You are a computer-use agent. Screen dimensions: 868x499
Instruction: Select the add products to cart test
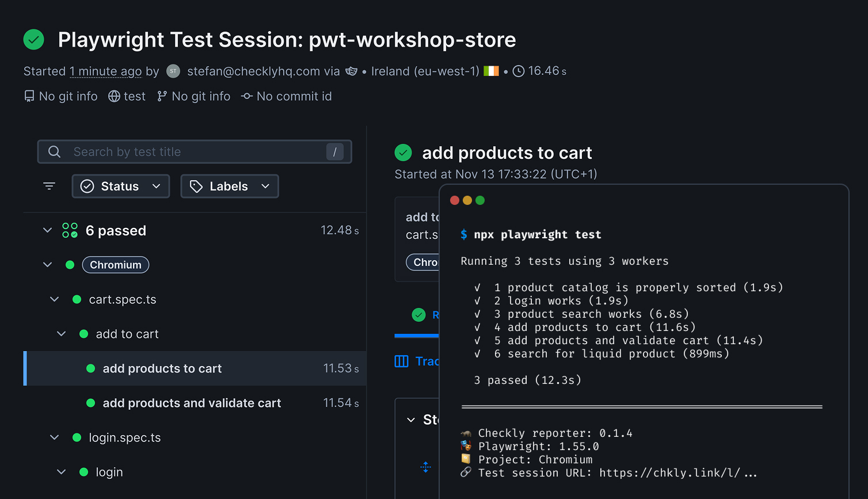(162, 368)
